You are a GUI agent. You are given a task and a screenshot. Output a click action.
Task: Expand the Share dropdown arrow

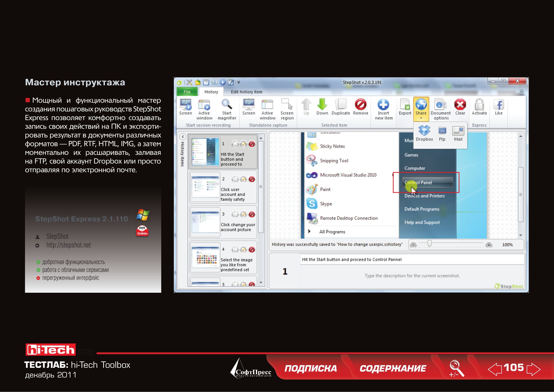[421, 118]
